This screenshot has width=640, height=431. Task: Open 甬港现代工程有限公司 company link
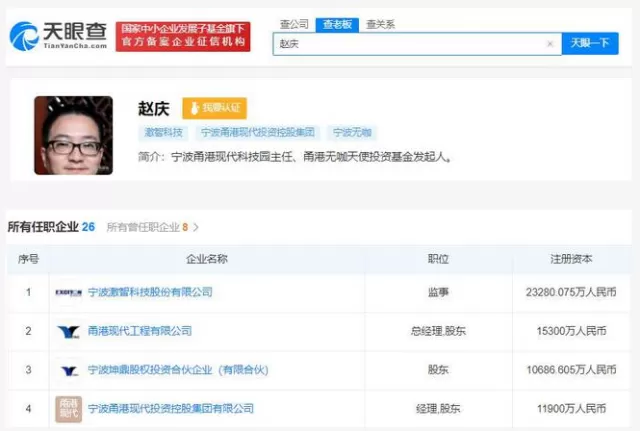140,331
